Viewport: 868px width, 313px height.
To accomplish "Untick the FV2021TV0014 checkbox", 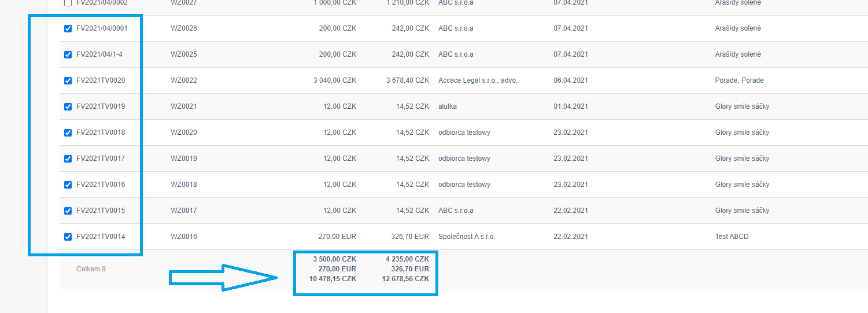I will click(x=68, y=237).
